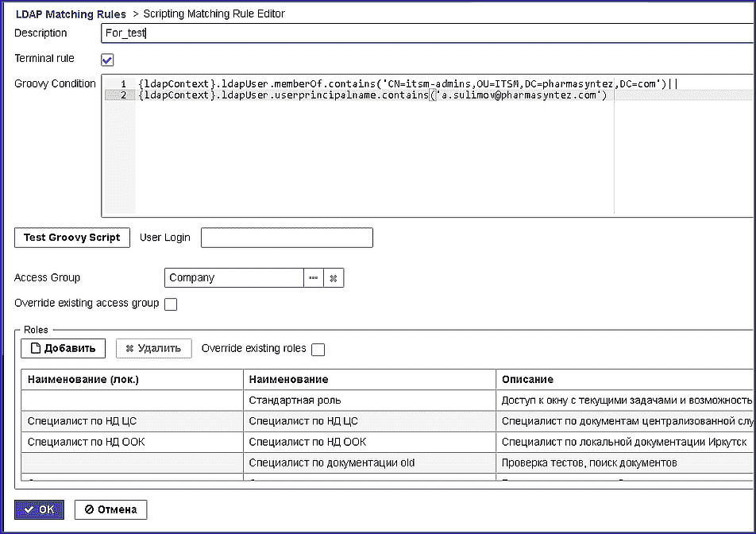Select Специалист по НД ЦС localized name cell

[132, 421]
